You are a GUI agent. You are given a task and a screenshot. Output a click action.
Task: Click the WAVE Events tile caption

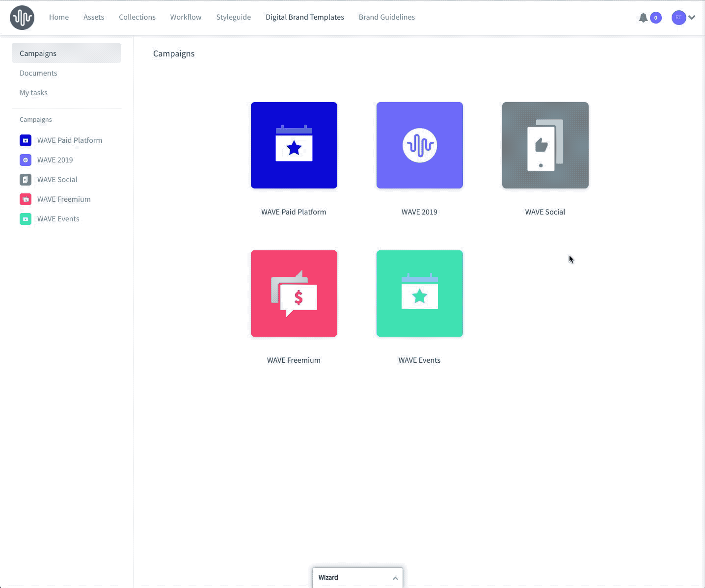coord(419,360)
